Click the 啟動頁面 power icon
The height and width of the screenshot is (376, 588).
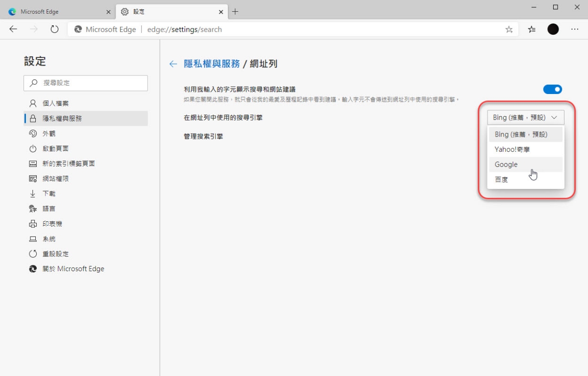33,148
